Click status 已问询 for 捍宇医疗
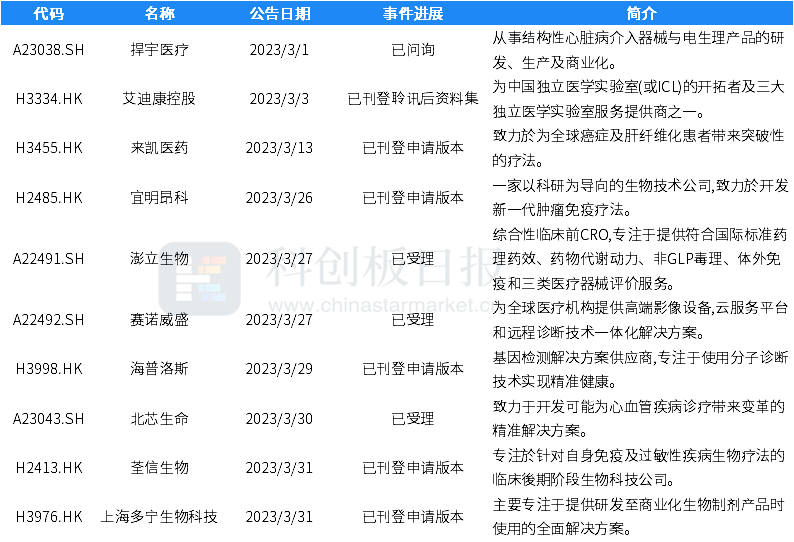This screenshot has height=542, width=794. (x=413, y=50)
